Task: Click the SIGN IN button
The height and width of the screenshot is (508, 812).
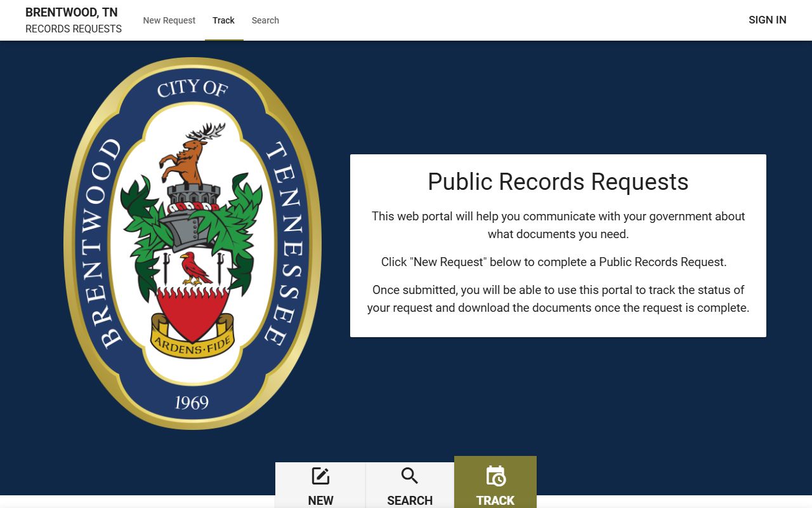Action: point(768,20)
